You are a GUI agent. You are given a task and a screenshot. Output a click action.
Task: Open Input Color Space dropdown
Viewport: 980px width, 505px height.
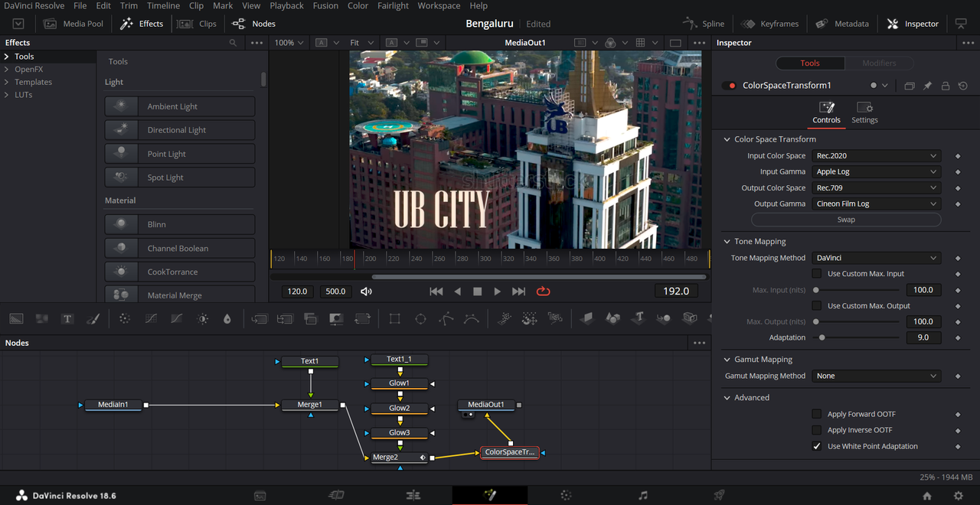[x=877, y=156]
